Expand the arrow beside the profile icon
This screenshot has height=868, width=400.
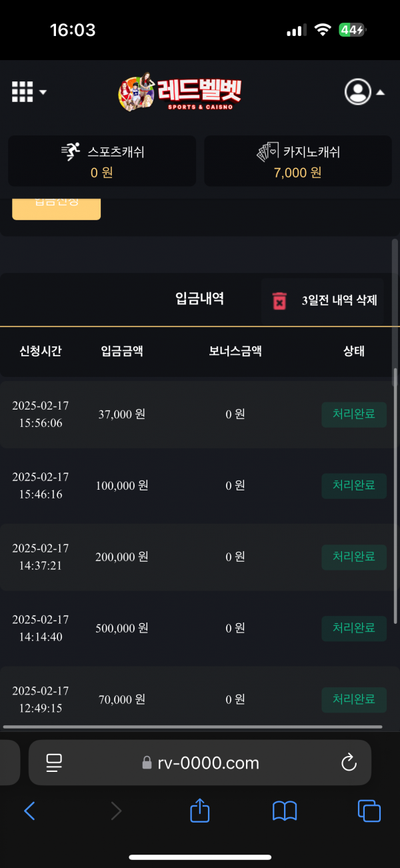[x=381, y=93]
